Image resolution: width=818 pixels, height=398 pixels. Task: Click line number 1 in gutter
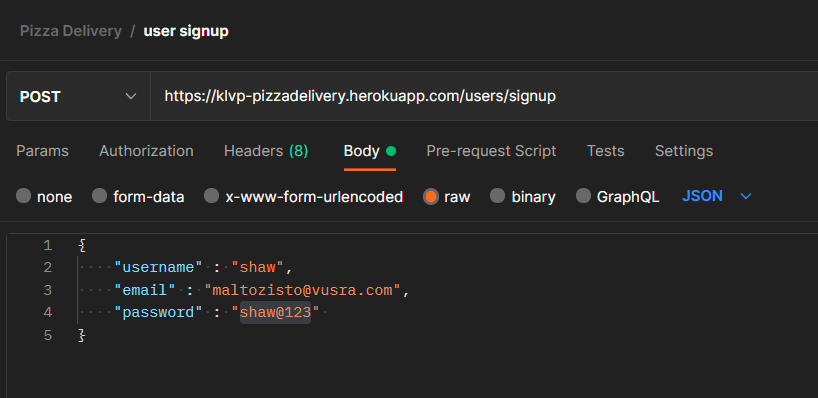click(x=47, y=245)
